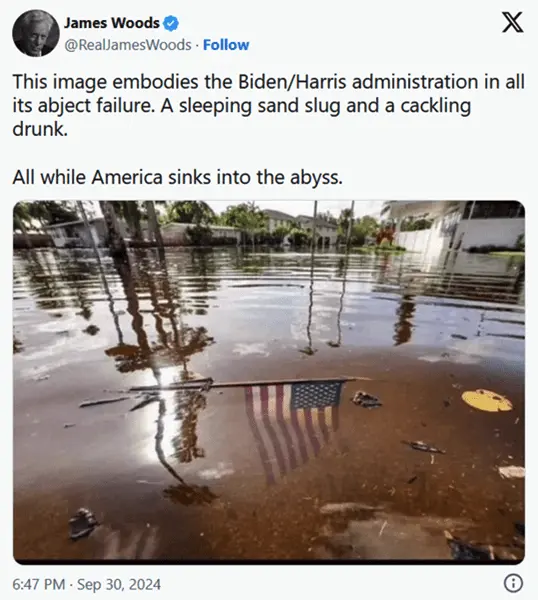Click the 'This image embodies' tweet paragraph
The height and width of the screenshot is (600, 538).
[x=268, y=105]
